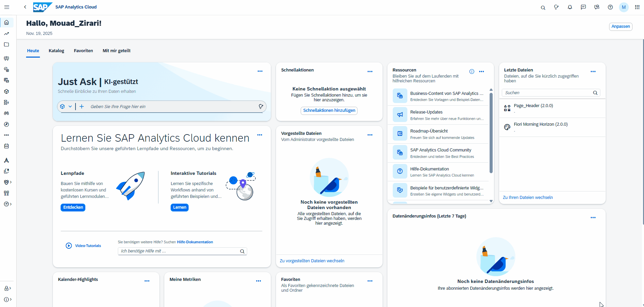
Task: Click the info icon in Ressourcen card
Action: 472,71
